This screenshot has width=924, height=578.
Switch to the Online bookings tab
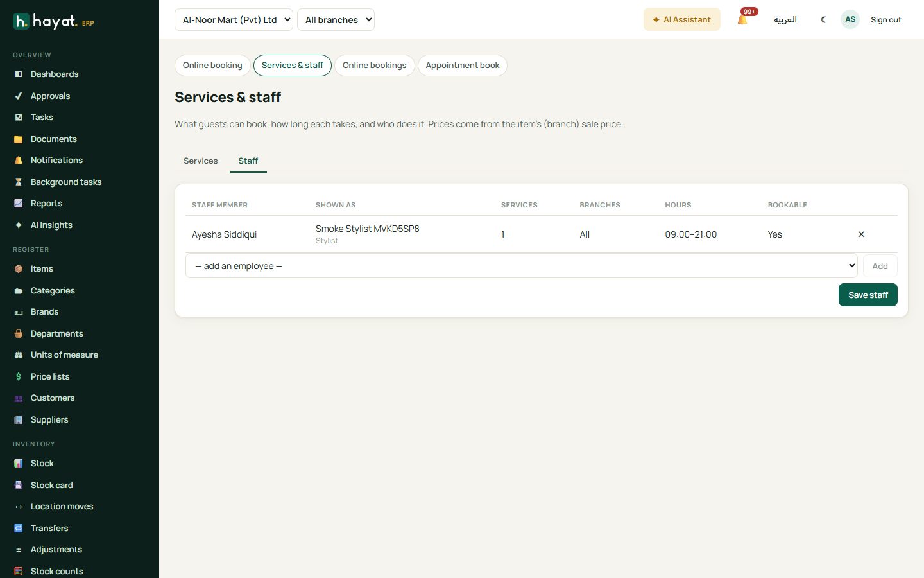pyautogui.click(x=375, y=66)
